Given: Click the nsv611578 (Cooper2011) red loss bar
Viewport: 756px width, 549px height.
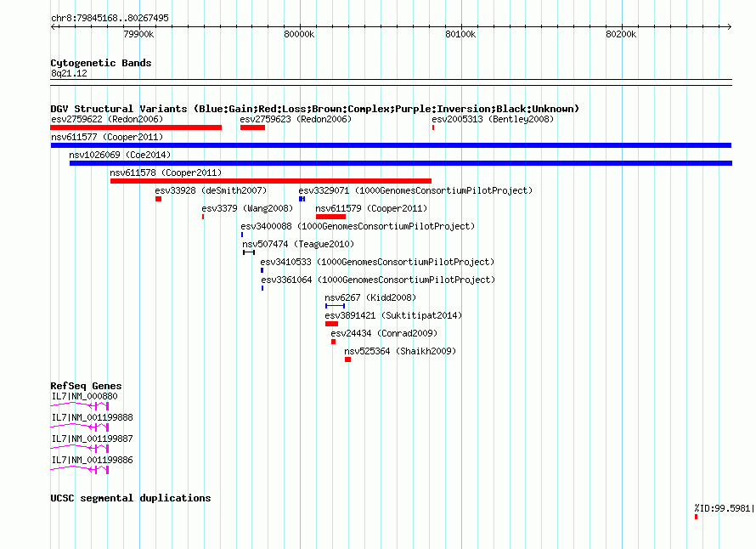Looking at the screenshot, I should [x=271, y=181].
